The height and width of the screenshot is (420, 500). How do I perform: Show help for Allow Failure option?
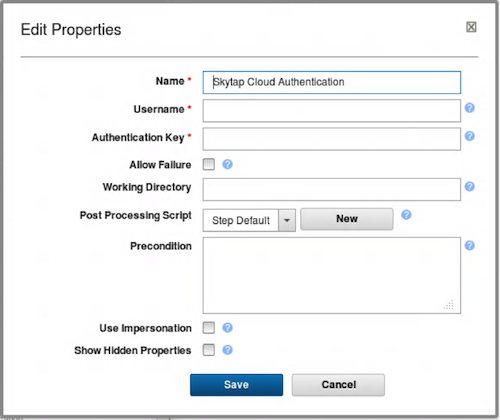tap(227, 164)
